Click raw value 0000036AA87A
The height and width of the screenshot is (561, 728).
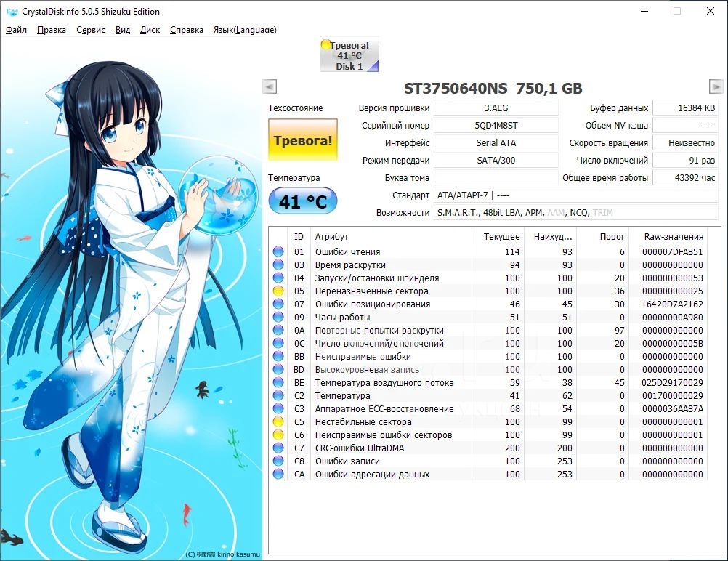coord(672,408)
